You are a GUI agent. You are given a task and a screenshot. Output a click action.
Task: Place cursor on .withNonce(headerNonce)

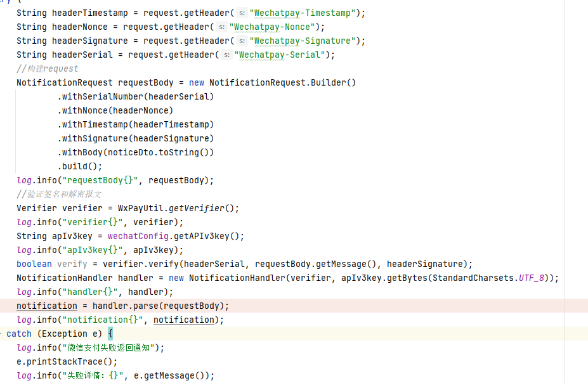coord(115,110)
